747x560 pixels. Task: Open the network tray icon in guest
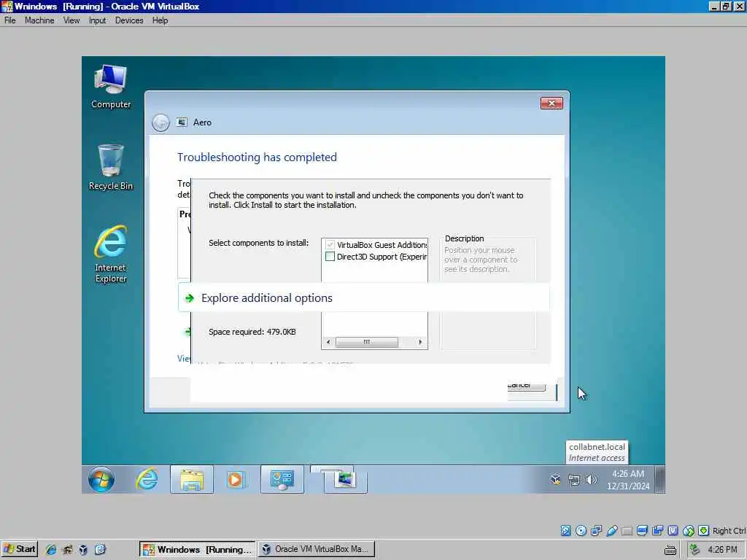(574, 480)
